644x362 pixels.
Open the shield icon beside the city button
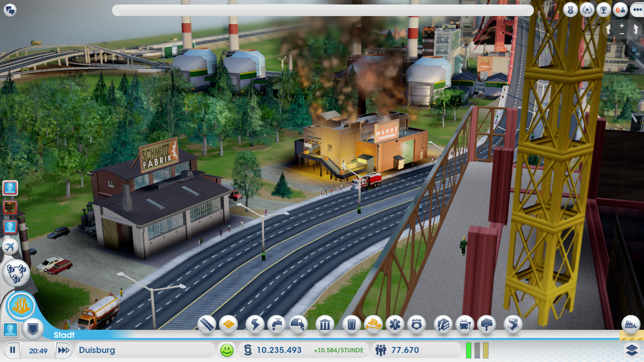click(x=33, y=328)
